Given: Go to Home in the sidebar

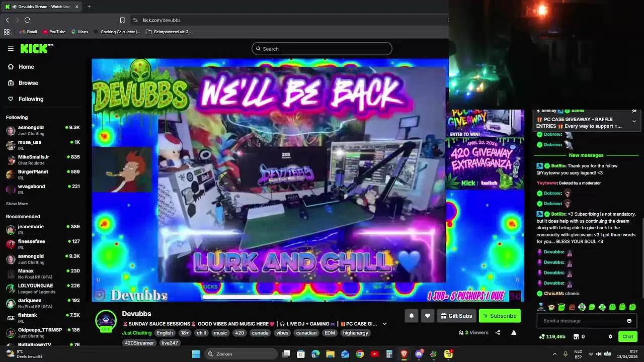Looking at the screenshot, I should click(x=26, y=67).
